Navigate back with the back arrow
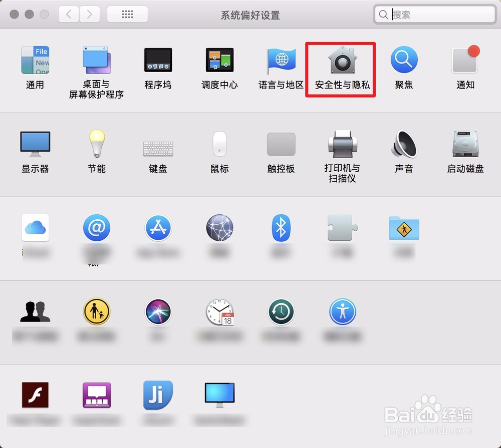 tap(69, 14)
